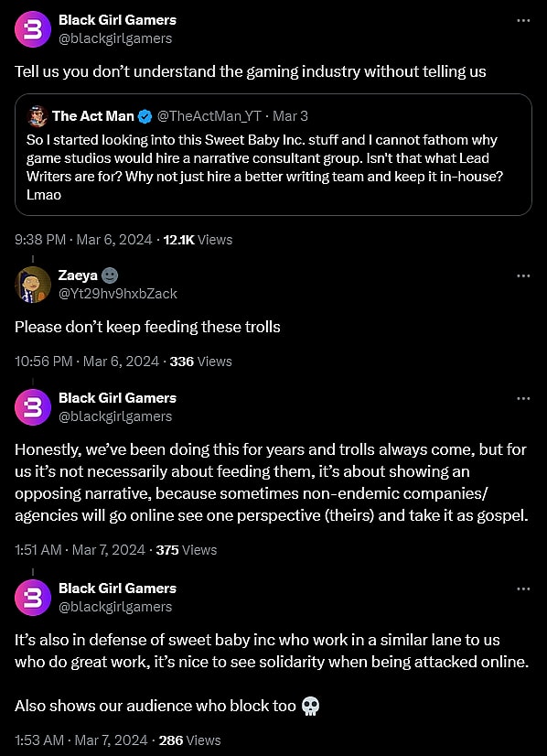The image size is (547, 756).
Task: Open the @blackgirlgamers handle link
Action: pos(116,38)
